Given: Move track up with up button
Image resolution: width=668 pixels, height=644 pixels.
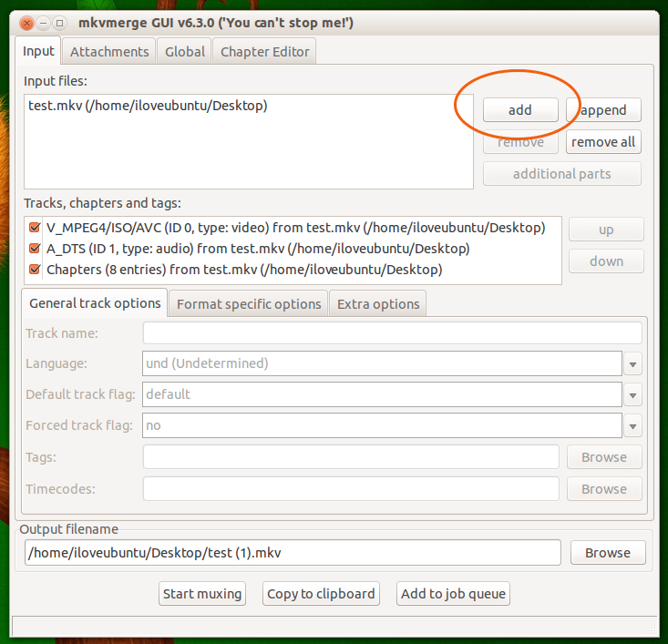Looking at the screenshot, I should point(606,230).
